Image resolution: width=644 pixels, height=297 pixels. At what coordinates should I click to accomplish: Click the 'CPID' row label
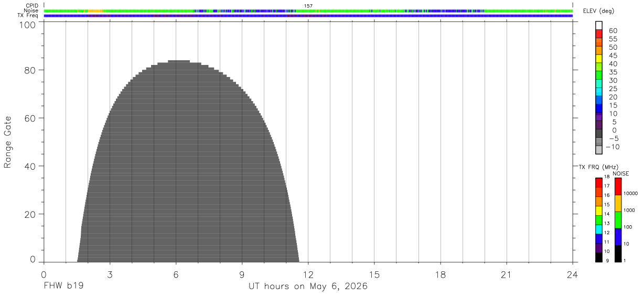(x=32, y=6)
